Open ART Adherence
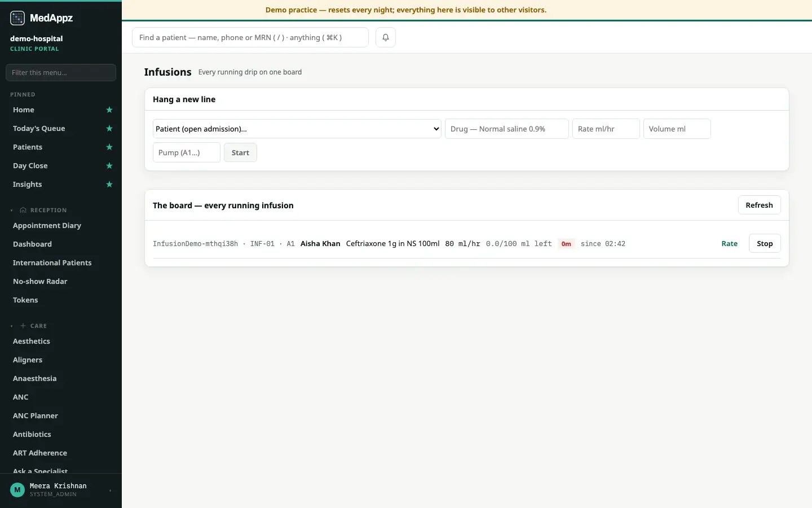Viewport: 812px width, 508px height. (40, 453)
